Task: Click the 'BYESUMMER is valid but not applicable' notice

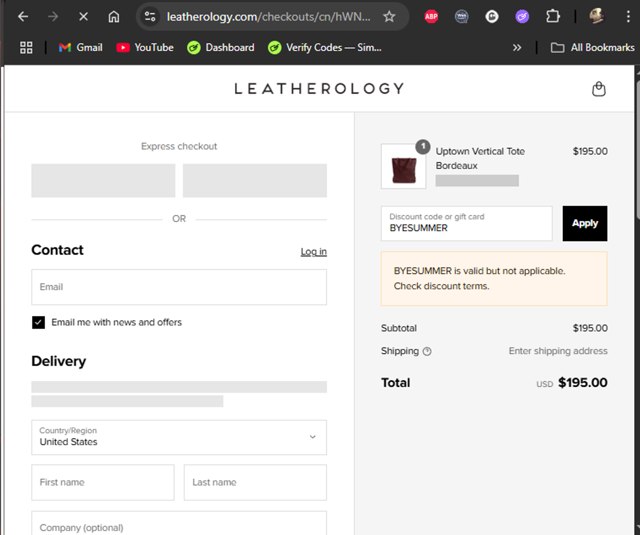Action: point(494,279)
